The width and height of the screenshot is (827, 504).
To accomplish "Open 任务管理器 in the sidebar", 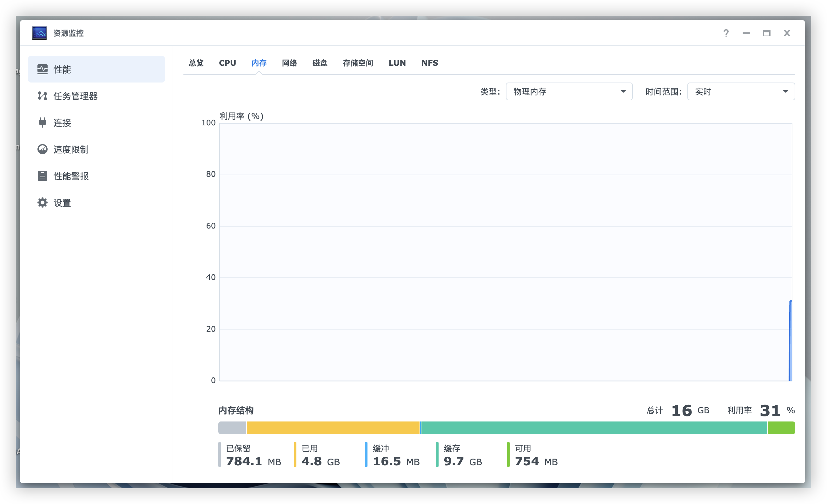I will [96, 96].
